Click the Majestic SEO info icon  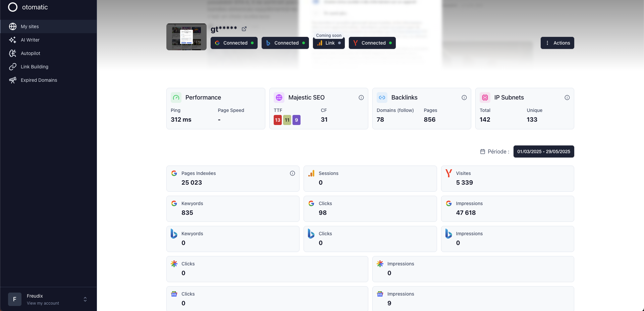pos(361,98)
